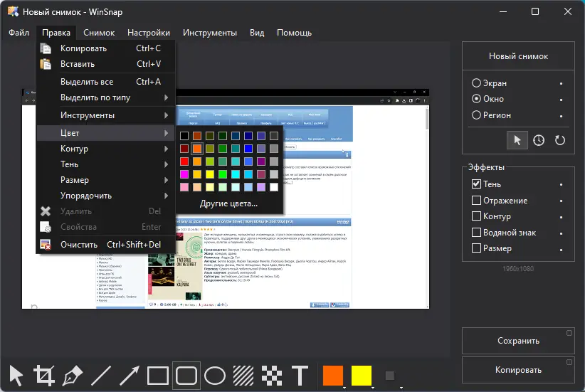Pick the pure red swatch in palette
This screenshot has width=585, height=392.
(x=184, y=161)
